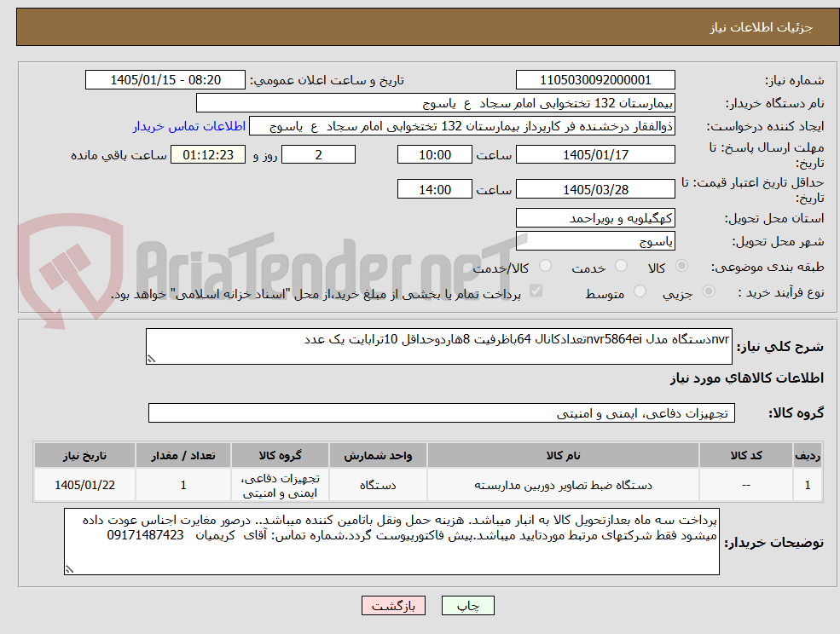
Task: Click the request creator name field
Action: pyautogui.click(x=461, y=126)
